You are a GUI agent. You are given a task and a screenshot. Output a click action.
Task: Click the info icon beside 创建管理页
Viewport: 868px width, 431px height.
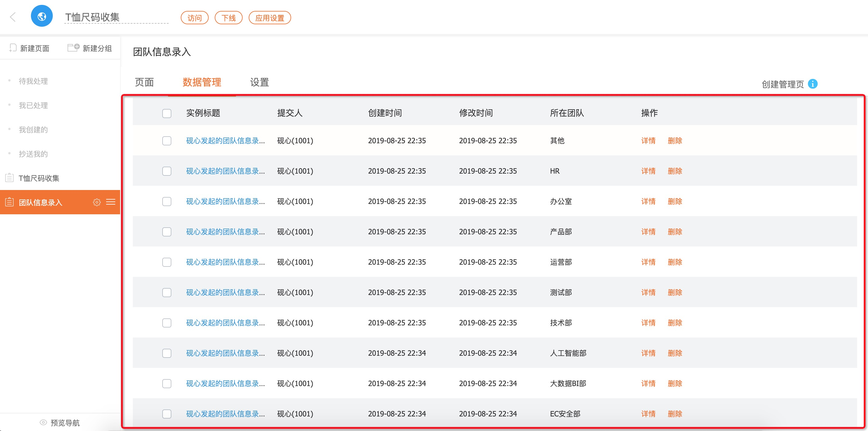[812, 84]
